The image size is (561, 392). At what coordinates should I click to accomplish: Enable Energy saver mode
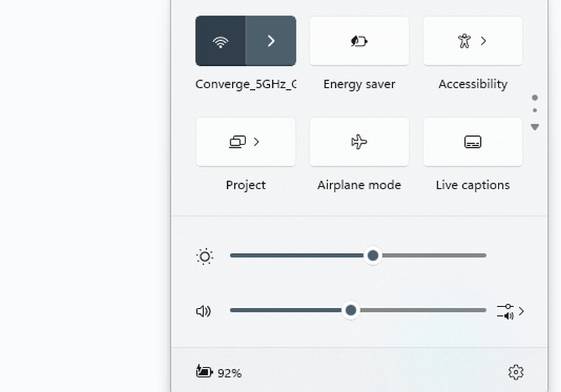359,41
